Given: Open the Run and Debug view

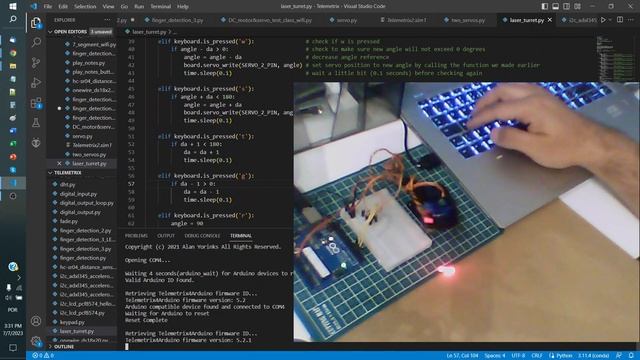Looking at the screenshot, I should click(x=36, y=82).
